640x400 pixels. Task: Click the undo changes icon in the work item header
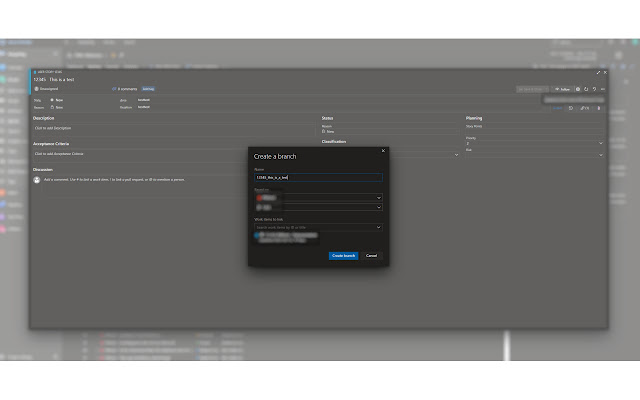click(594, 89)
